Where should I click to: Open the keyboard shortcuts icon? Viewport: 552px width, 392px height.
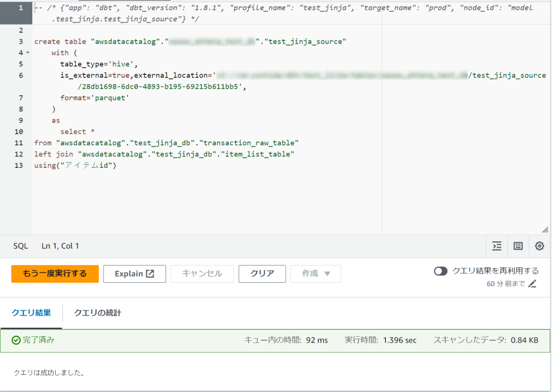(x=518, y=246)
